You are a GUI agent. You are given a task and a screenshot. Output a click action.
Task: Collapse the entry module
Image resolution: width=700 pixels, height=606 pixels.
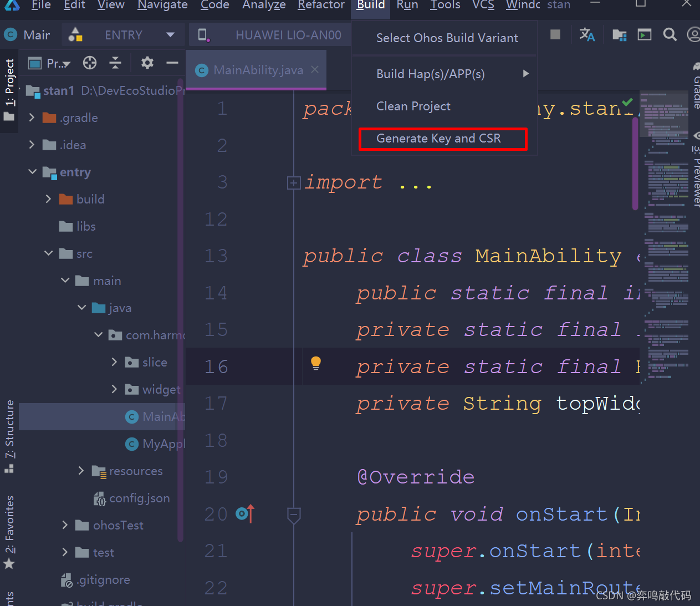pos(32,172)
